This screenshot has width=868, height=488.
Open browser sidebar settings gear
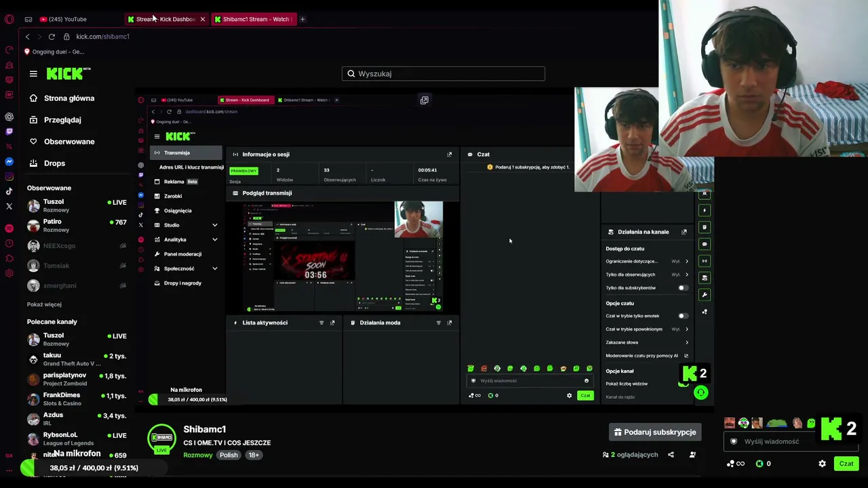click(x=9, y=273)
